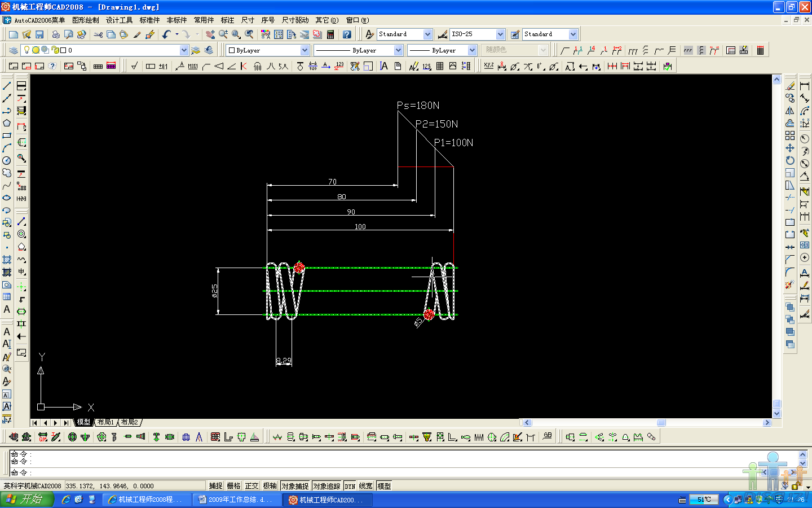Click the layer 0 color swatch square

point(63,50)
